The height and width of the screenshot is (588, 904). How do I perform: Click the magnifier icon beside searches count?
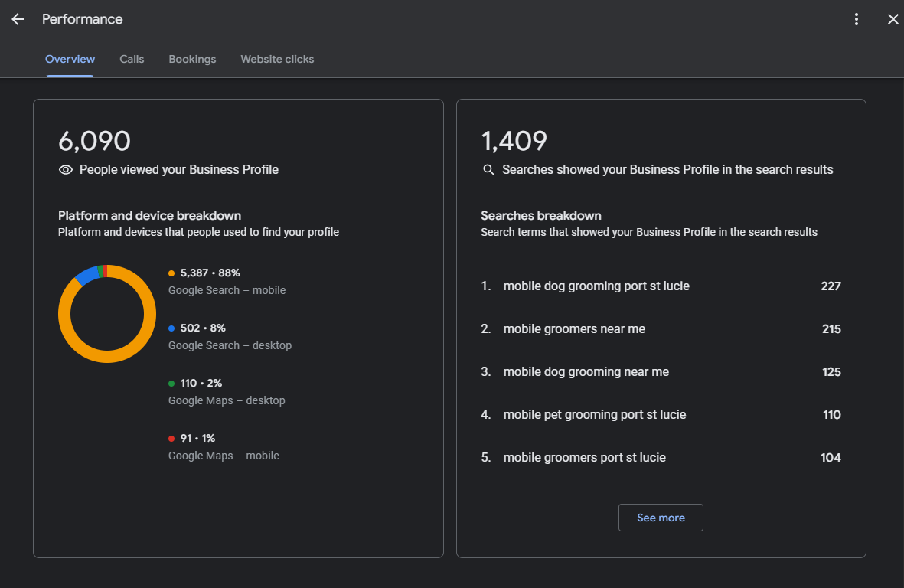[x=488, y=170]
